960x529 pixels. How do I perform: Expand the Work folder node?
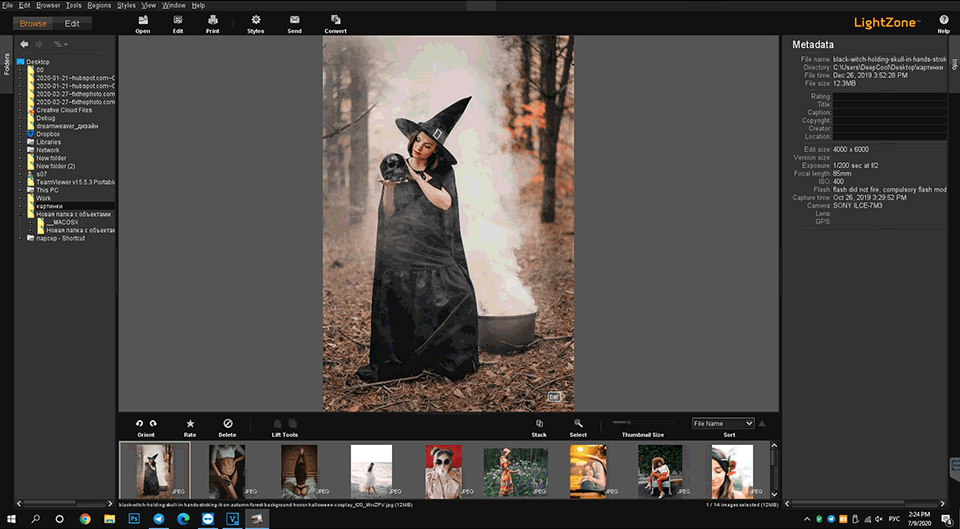click(20, 198)
